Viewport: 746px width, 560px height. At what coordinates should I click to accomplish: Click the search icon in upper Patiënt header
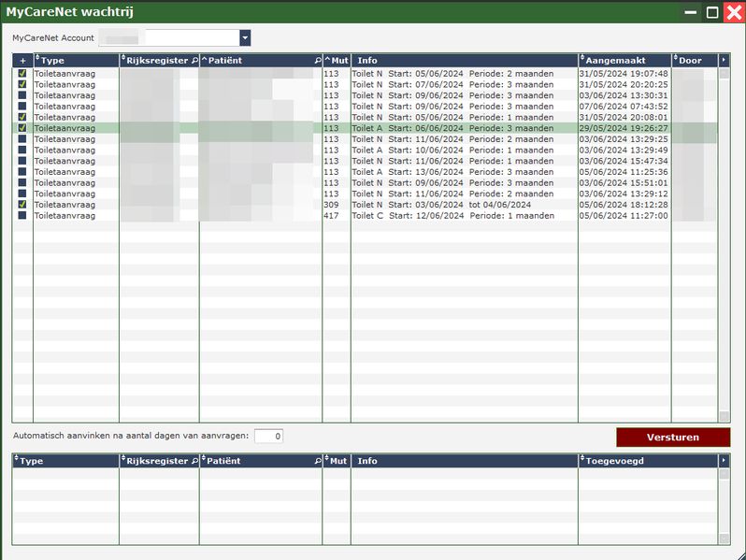coord(318,61)
